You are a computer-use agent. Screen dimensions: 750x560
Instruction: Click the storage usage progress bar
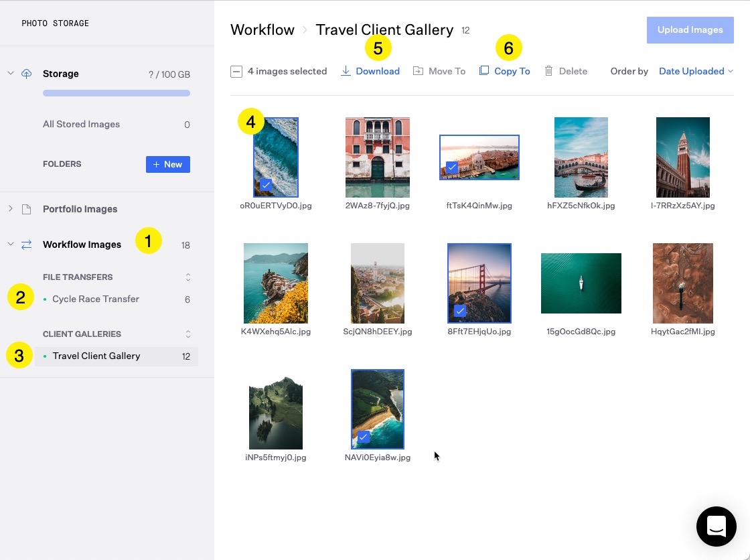(x=117, y=93)
